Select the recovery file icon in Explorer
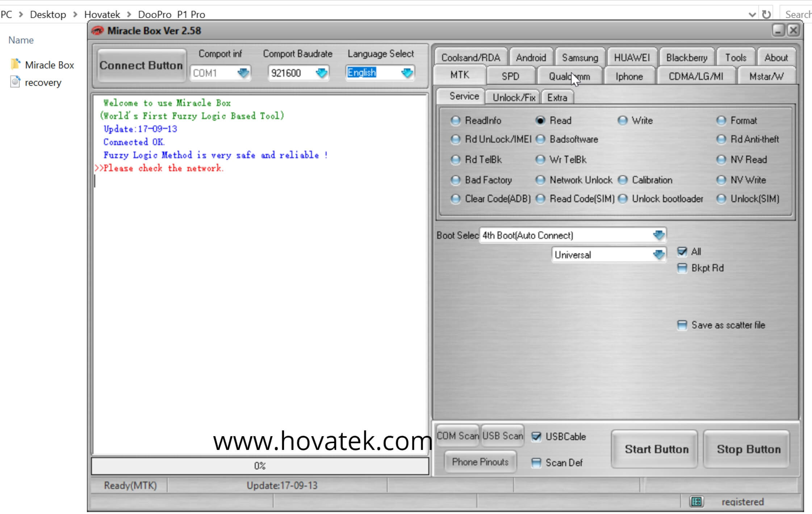The image size is (812, 514). point(15,82)
